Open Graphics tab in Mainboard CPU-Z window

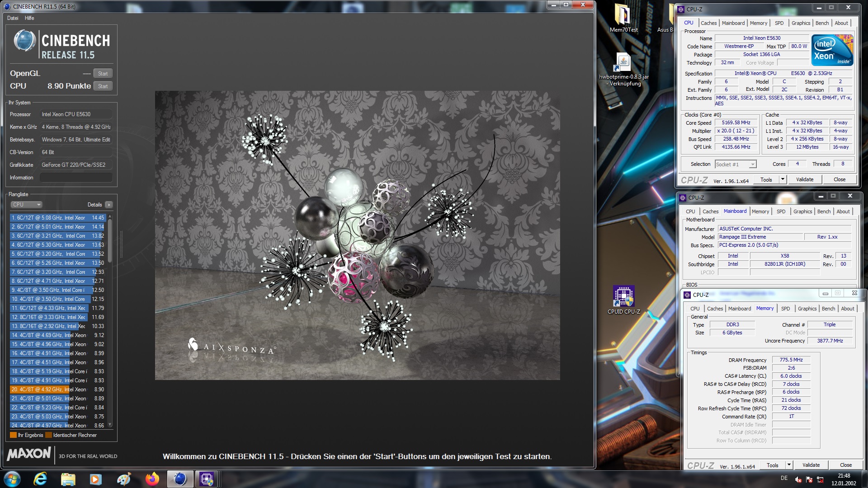pos(802,211)
